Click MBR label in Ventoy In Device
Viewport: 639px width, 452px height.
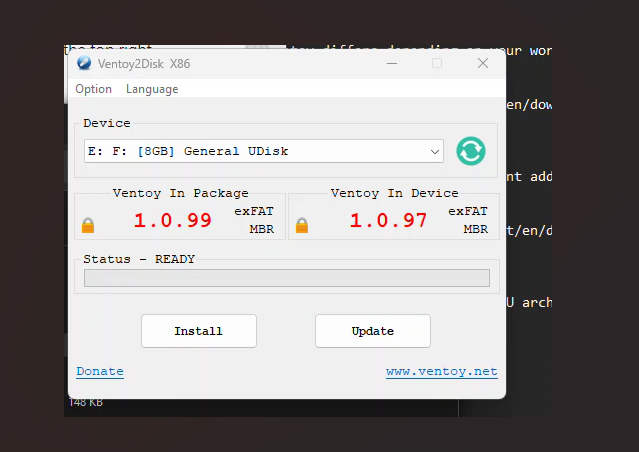pyautogui.click(x=476, y=229)
